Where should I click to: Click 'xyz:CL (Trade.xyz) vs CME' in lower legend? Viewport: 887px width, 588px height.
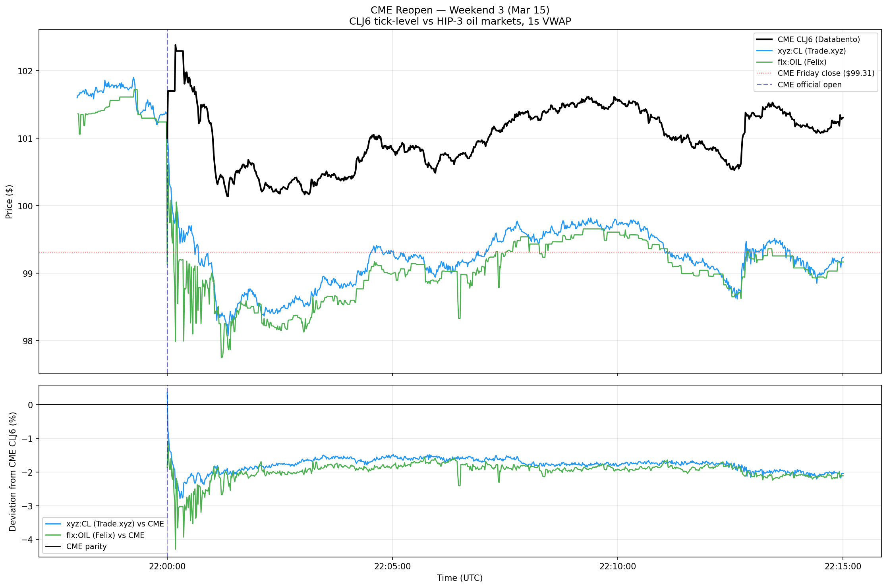pos(115,524)
